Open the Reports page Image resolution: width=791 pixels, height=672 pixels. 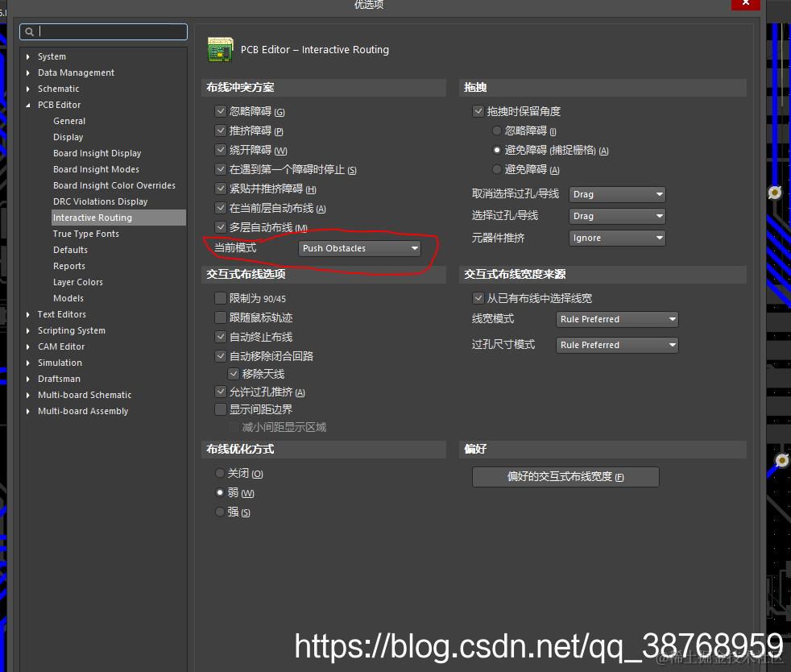point(69,267)
